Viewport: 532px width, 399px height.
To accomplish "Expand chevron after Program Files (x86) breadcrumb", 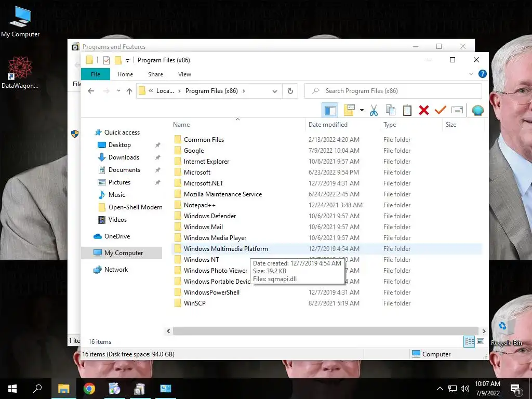I will click(x=244, y=91).
